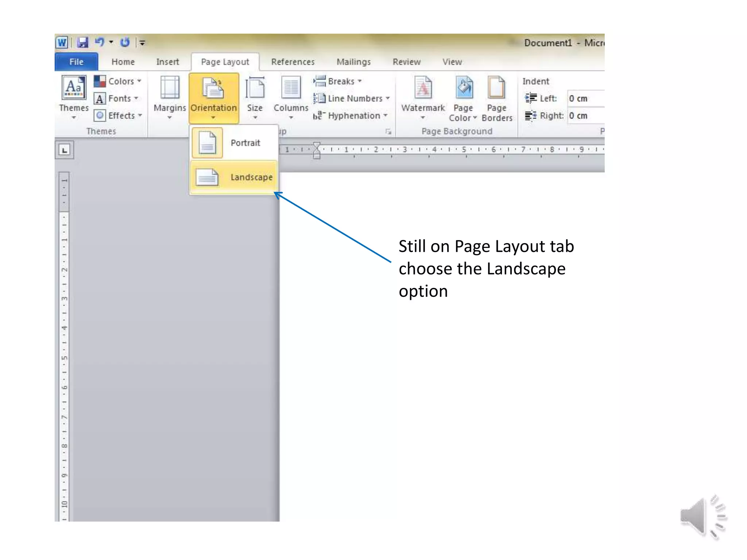Open the page Size menu
The height and width of the screenshot is (560, 747).
pos(255,98)
